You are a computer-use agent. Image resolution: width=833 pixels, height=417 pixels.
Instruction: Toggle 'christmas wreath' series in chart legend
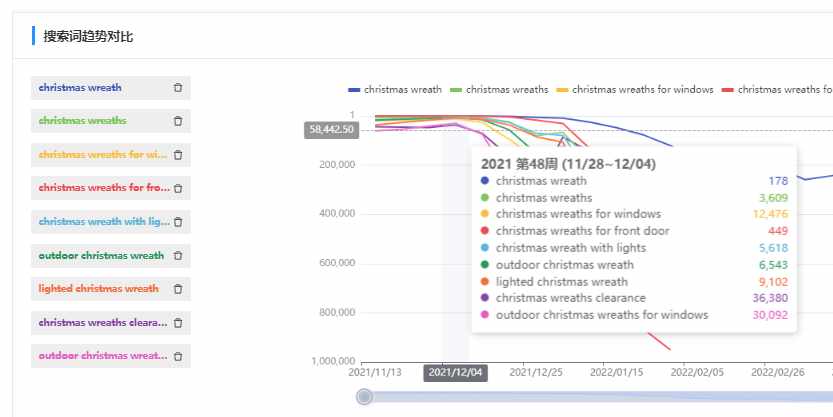click(395, 90)
